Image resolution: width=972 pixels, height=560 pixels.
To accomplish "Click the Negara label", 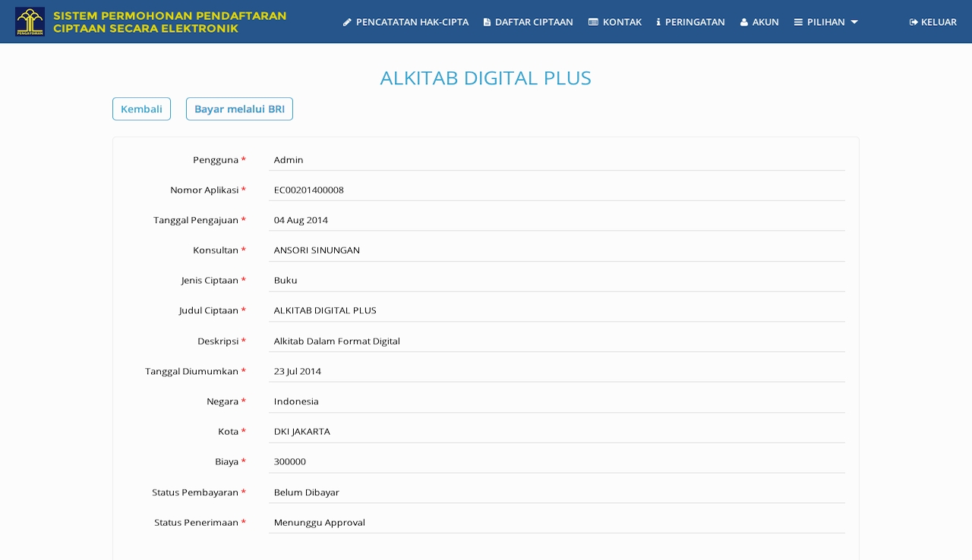I will tap(226, 401).
